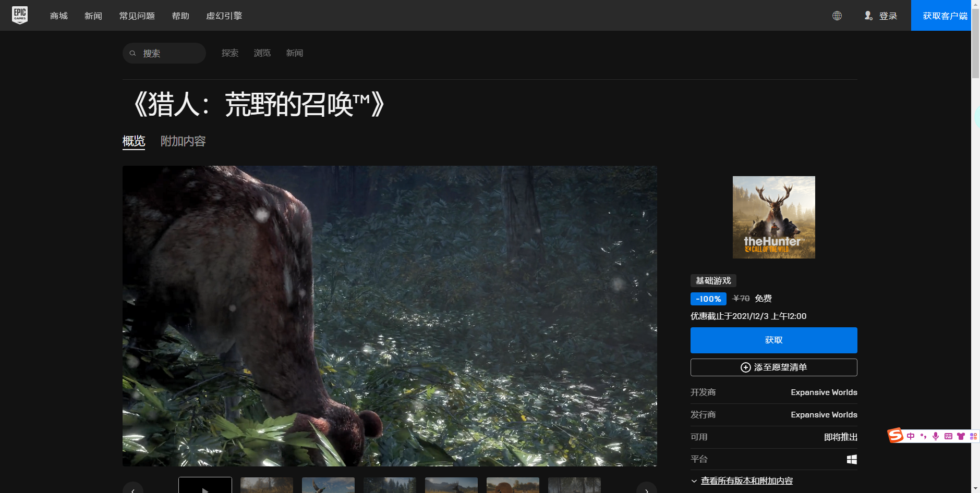Image resolution: width=980 pixels, height=493 pixels.
Task: Open the Sogou toolbox grid icon
Action: click(973, 436)
